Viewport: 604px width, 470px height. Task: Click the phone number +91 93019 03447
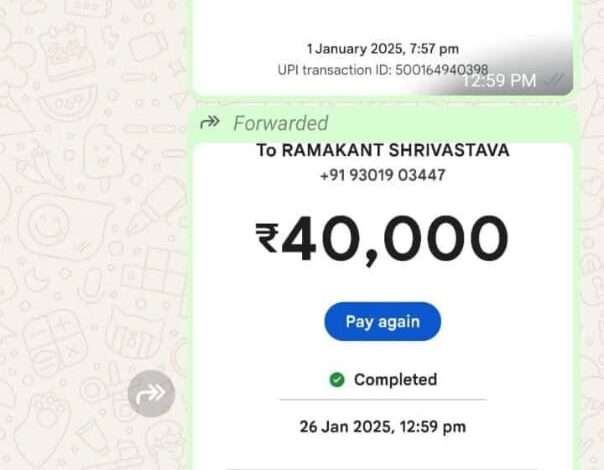point(383,175)
